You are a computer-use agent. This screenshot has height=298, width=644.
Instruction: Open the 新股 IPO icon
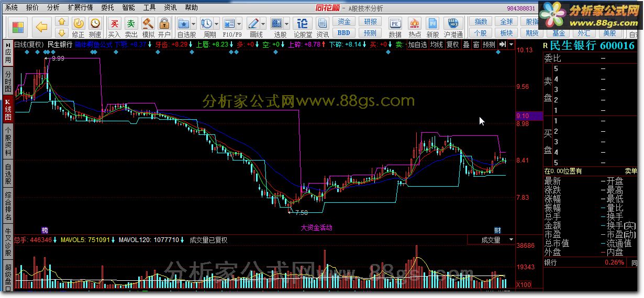pos(432,24)
